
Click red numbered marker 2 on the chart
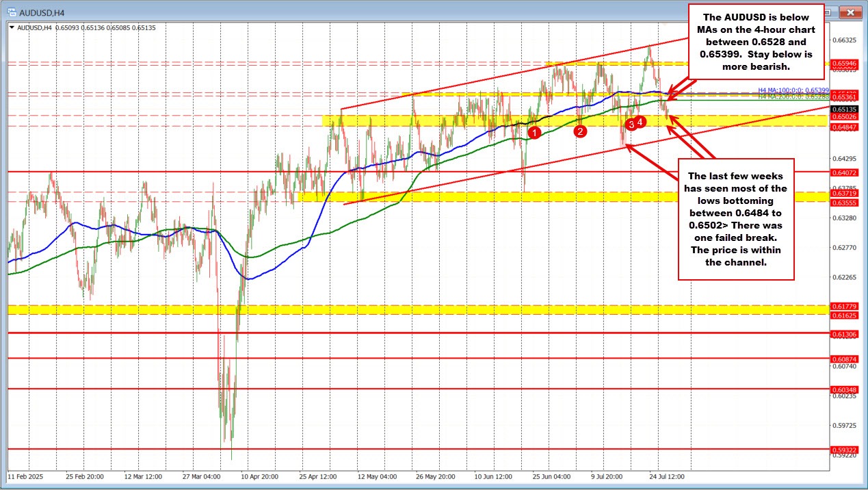[579, 130]
